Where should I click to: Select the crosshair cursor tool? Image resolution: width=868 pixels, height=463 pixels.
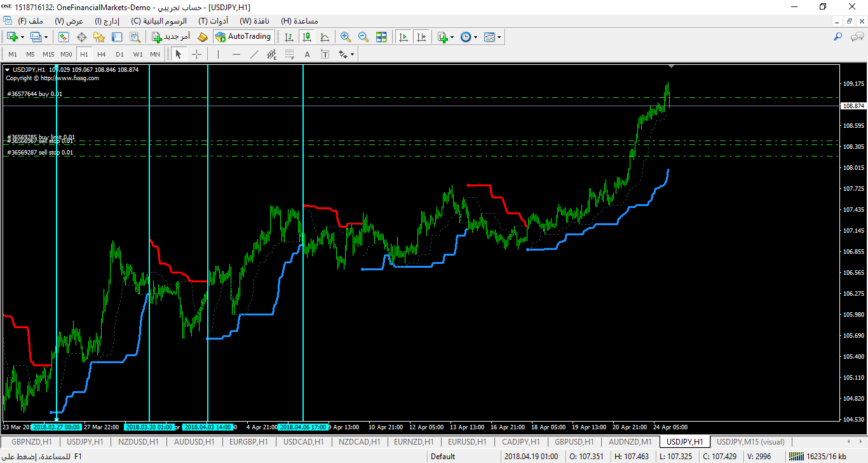(196, 54)
